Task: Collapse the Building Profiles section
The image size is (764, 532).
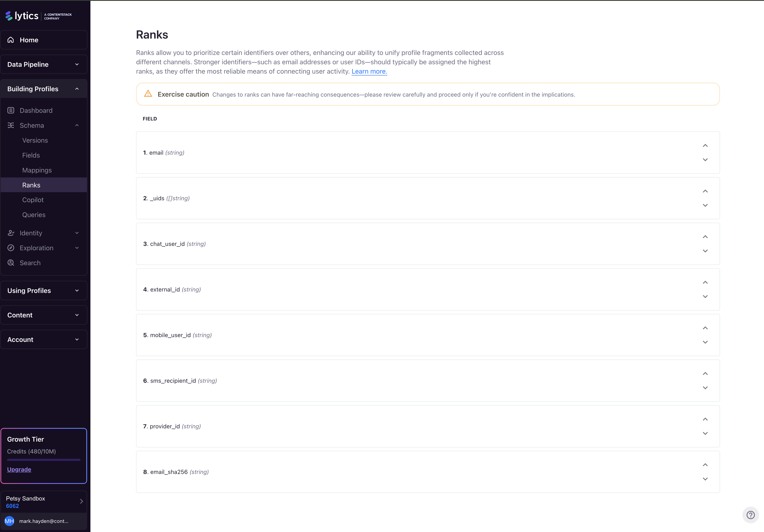Action: pyautogui.click(x=44, y=89)
